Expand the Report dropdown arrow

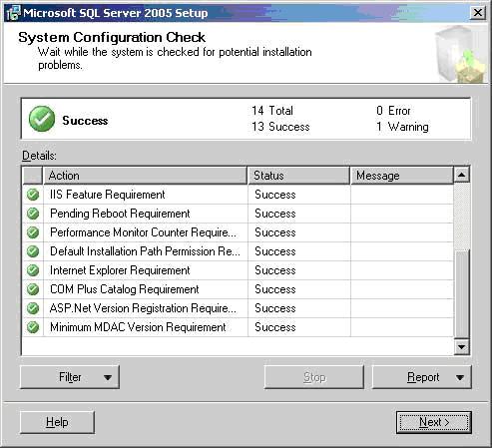(x=460, y=377)
